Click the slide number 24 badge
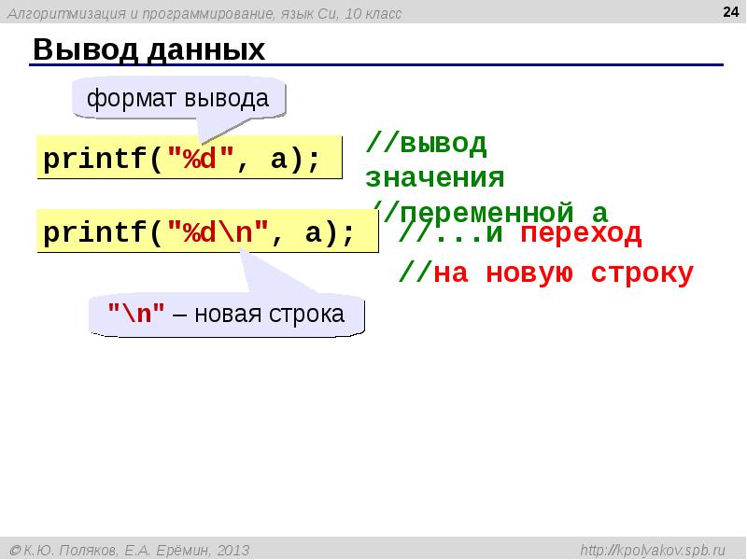 729,12
